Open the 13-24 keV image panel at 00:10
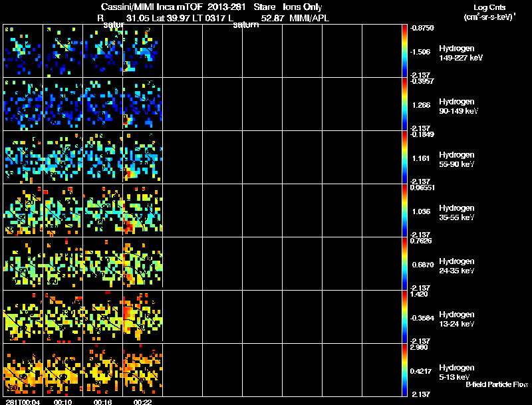The image size is (532, 405). click(x=63, y=317)
